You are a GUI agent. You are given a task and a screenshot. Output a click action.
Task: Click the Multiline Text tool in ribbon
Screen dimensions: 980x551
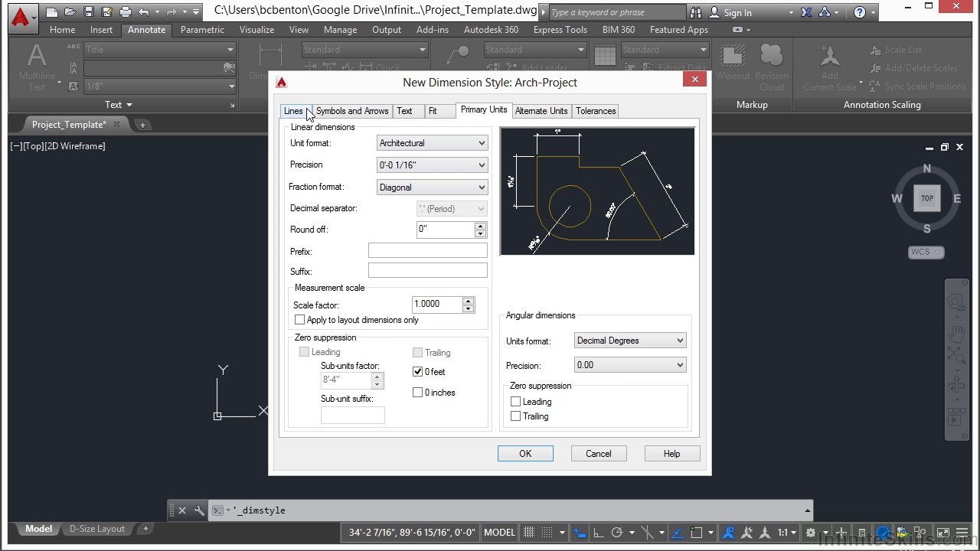(x=37, y=67)
